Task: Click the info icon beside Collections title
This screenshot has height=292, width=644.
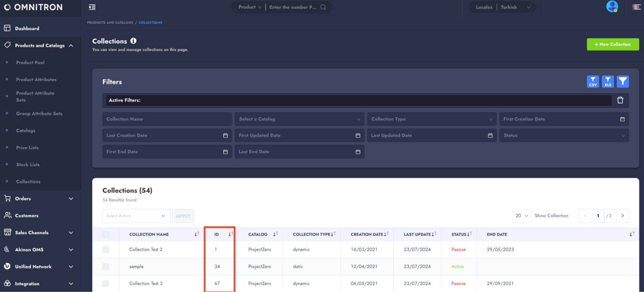Action: (133, 41)
